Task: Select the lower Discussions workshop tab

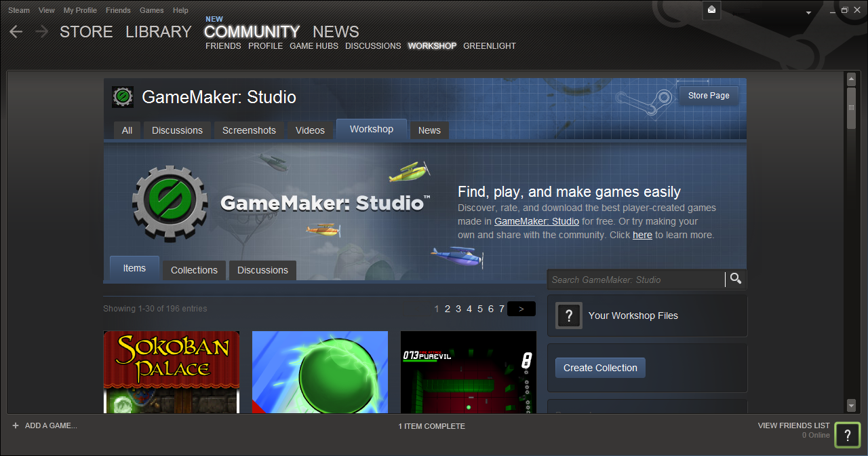Action: click(262, 270)
